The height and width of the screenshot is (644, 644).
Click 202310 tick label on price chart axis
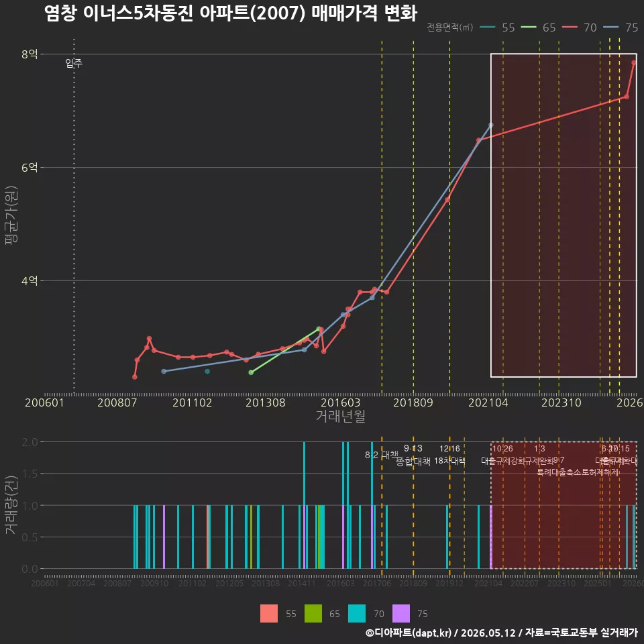(561, 402)
